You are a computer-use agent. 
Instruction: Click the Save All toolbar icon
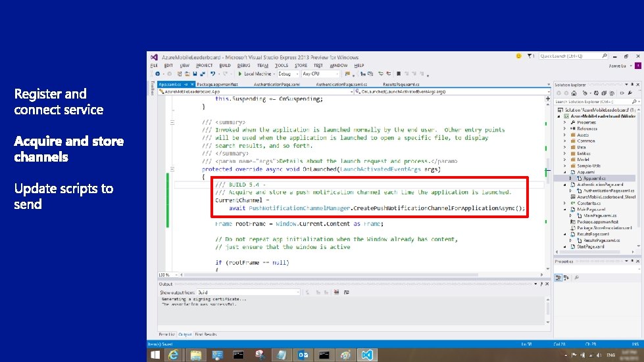click(x=202, y=74)
